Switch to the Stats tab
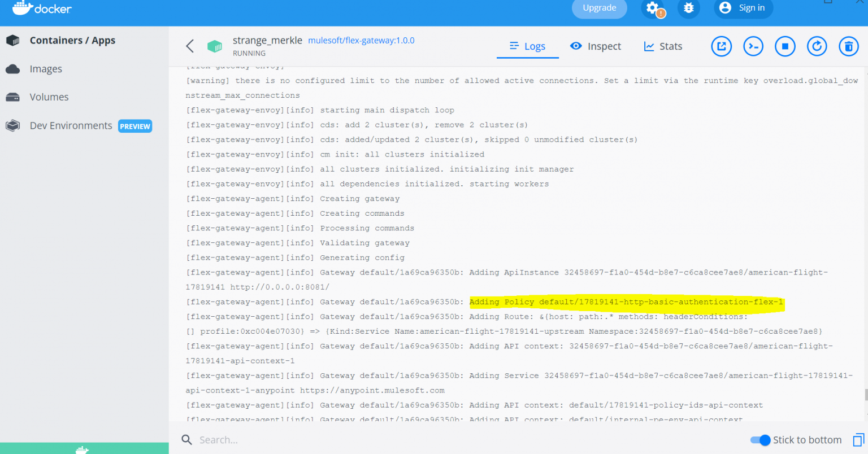Image resolution: width=868 pixels, height=454 pixels. [663, 46]
